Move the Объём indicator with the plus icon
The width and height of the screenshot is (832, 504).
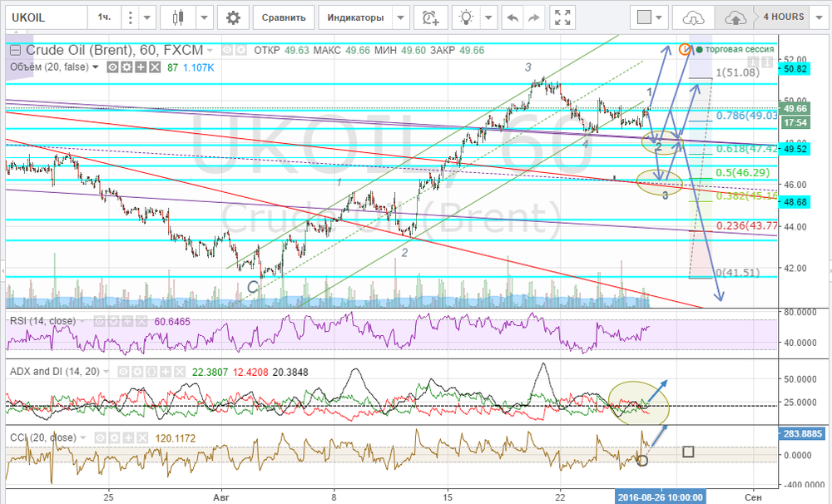141,67
